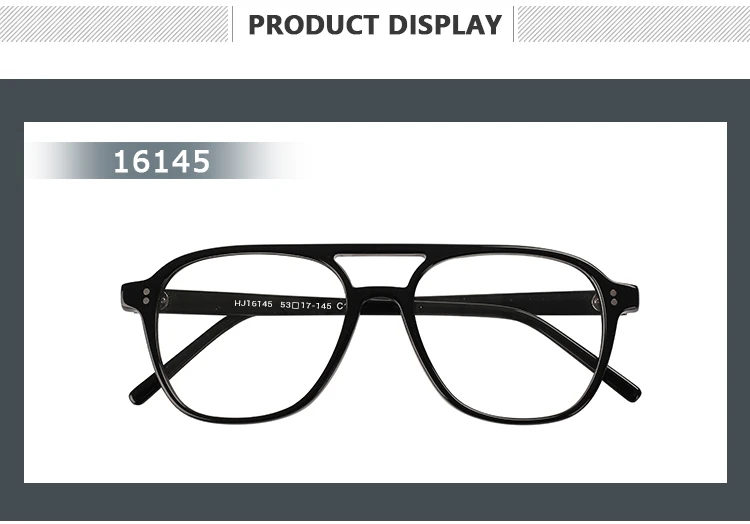750x524 pixels.
Task: Click the striped banner right of the heading
Action: 634,24
